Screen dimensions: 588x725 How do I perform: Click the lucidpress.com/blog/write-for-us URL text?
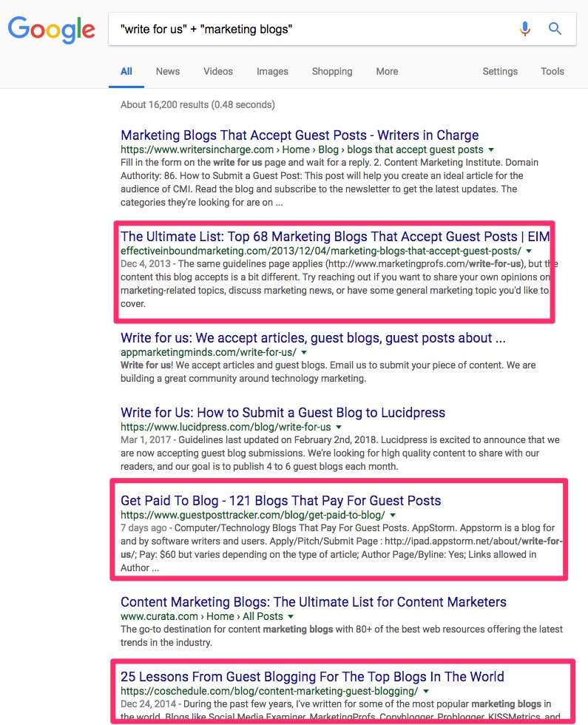coord(226,428)
